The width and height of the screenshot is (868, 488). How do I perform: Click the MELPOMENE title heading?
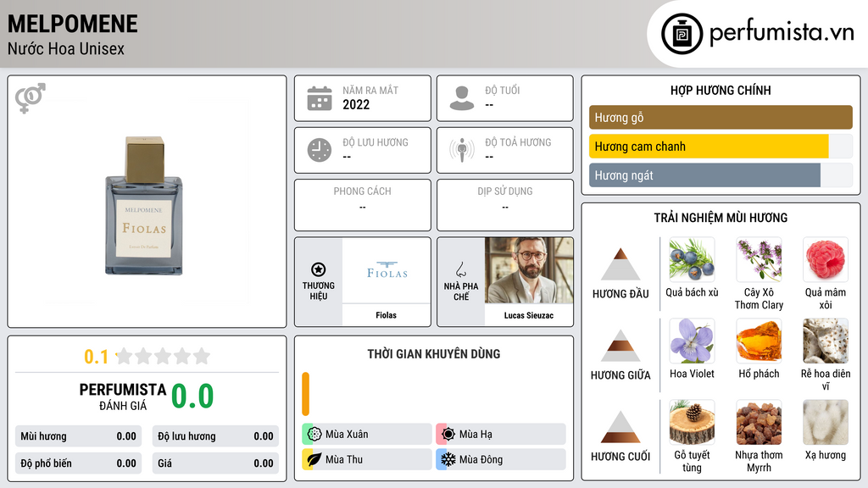[73, 24]
